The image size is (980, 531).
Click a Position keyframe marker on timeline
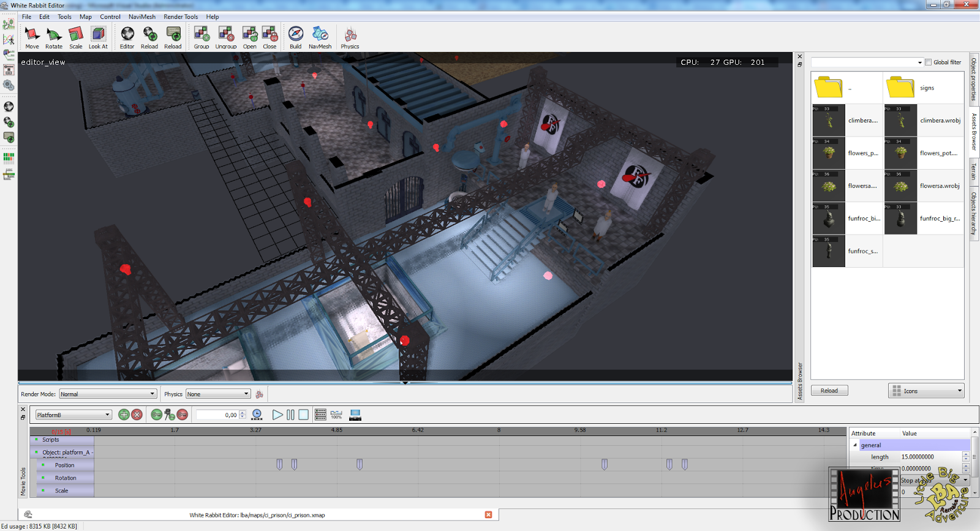279,465
